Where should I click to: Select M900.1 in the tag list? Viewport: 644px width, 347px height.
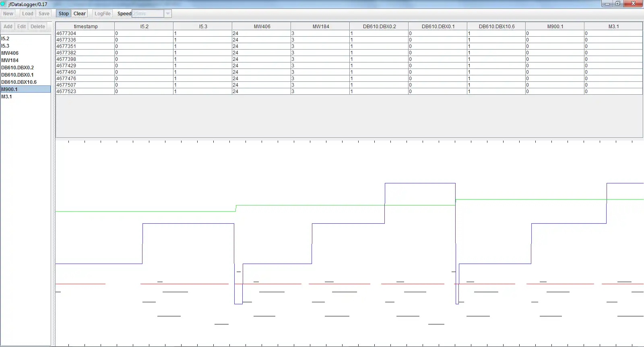point(26,89)
